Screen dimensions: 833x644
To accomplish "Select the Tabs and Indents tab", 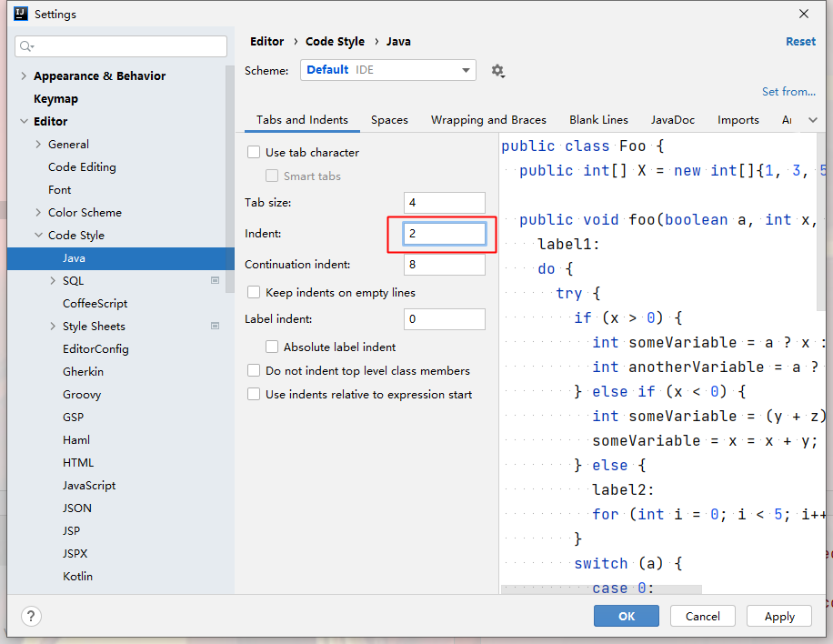I will [x=302, y=120].
